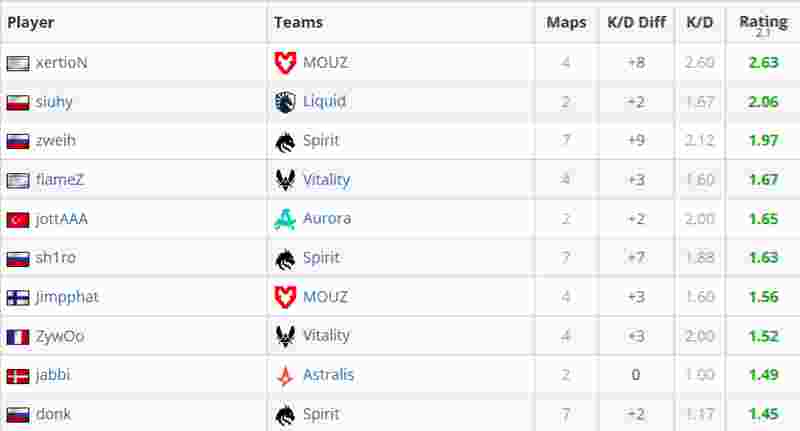Click the MOUZ logo in xertioN's row

pos(285,63)
